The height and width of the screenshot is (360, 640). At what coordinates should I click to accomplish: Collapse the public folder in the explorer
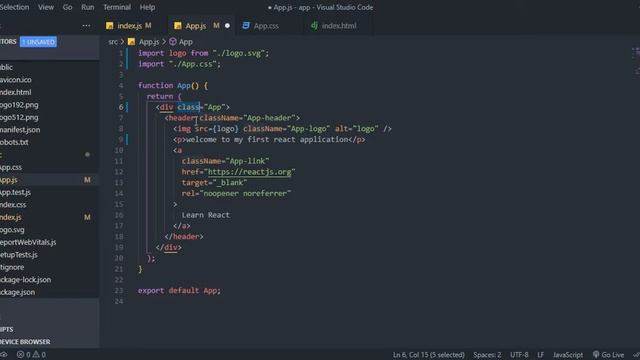6,67
